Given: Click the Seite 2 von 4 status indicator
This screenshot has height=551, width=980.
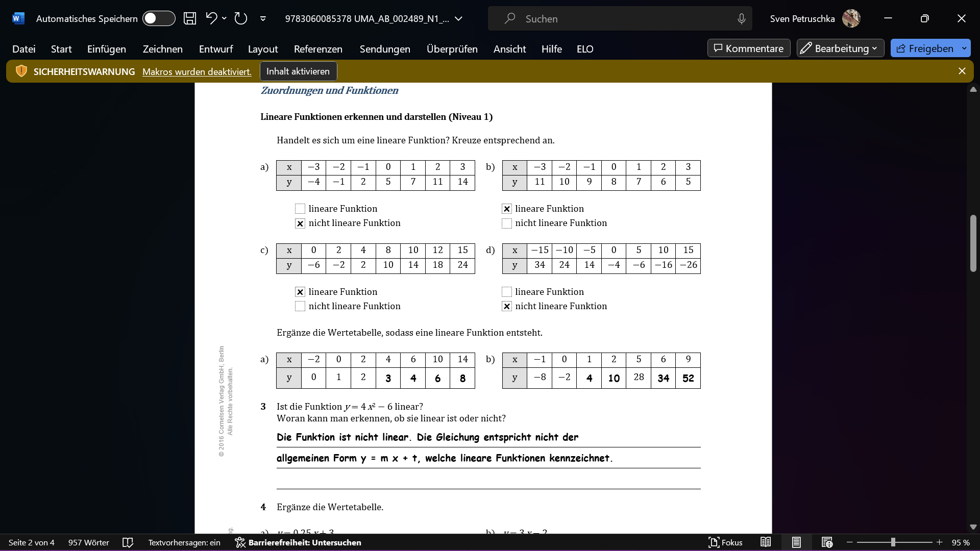Looking at the screenshot, I should coord(32,542).
